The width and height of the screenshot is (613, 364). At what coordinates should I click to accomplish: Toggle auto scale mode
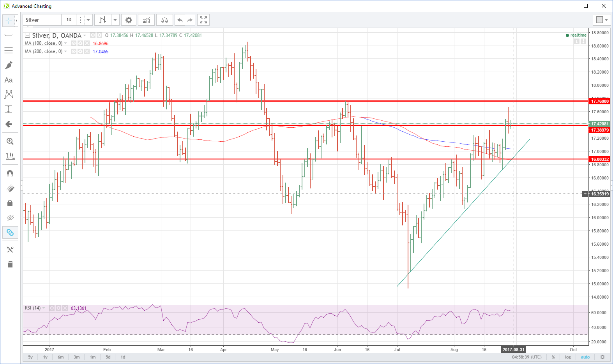(585, 357)
